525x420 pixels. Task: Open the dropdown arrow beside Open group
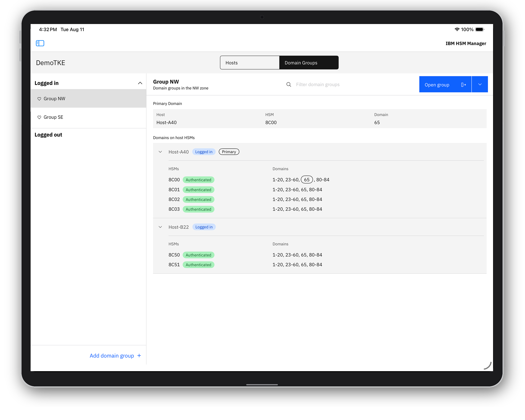tap(480, 84)
